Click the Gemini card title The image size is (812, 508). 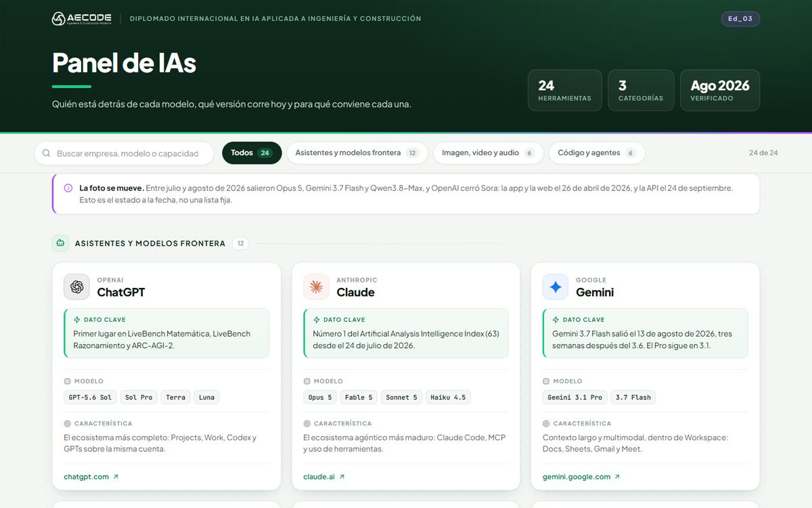(595, 293)
